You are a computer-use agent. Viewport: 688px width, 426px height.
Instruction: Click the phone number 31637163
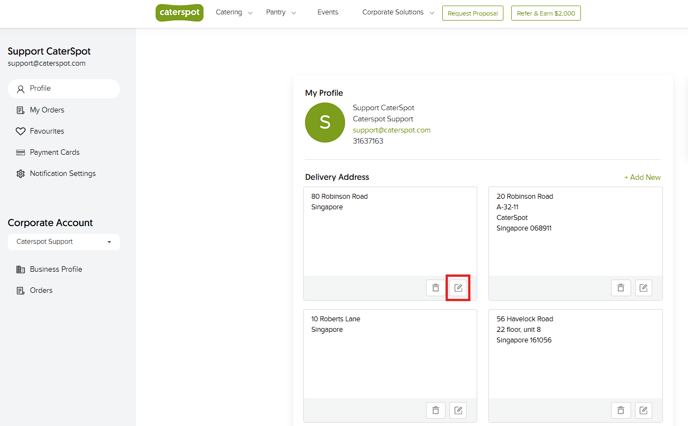pos(368,141)
